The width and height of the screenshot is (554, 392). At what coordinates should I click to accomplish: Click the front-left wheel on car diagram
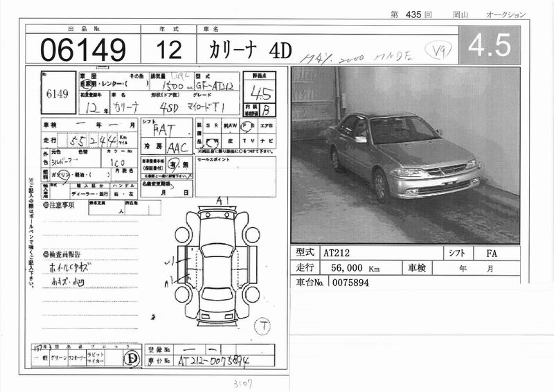tap(183, 234)
